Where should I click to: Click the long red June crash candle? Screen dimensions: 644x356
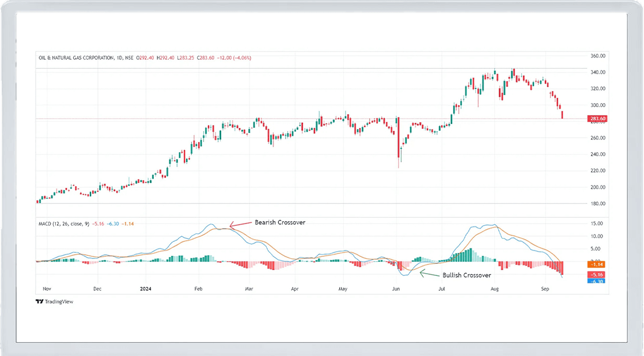pyautogui.click(x=398, y=138)
